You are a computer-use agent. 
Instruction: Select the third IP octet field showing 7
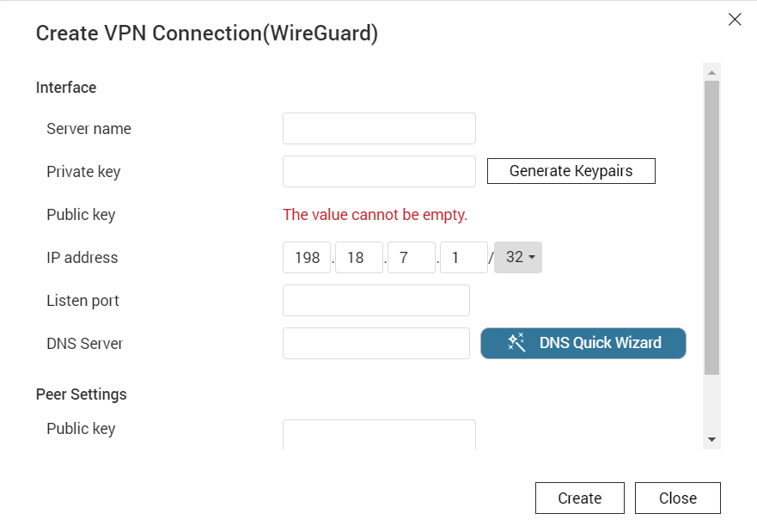coord(412,257)
